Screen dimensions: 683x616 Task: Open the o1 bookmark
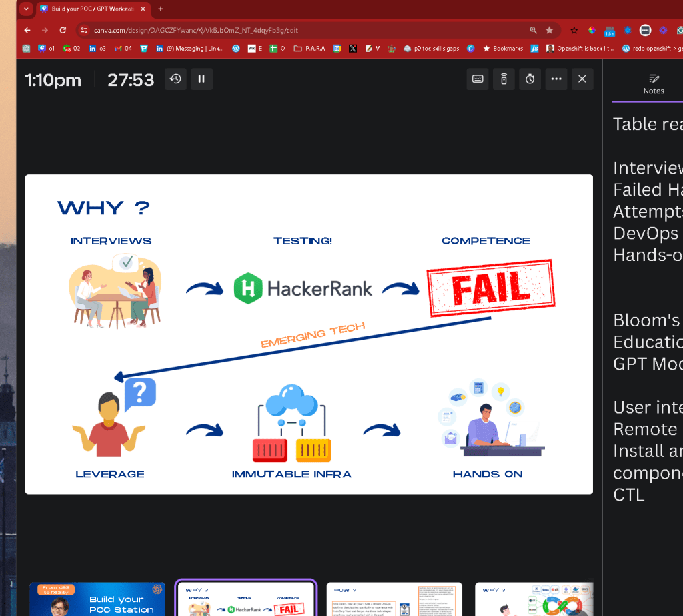tap(46, 49)
